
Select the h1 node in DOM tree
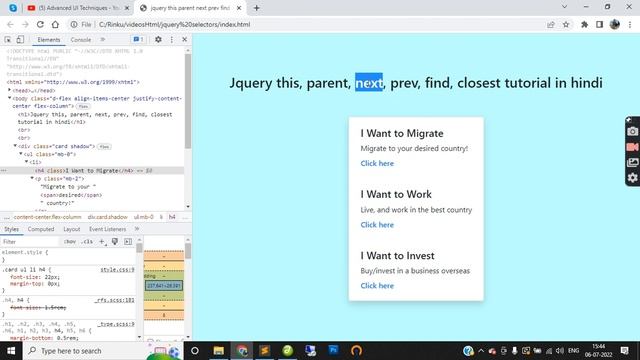coord(95,118)
